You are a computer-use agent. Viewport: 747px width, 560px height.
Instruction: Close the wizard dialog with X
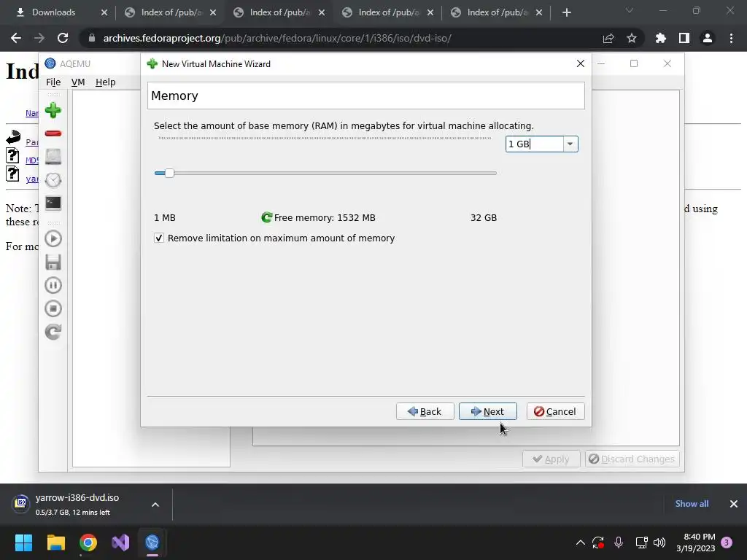pos(580,64)
